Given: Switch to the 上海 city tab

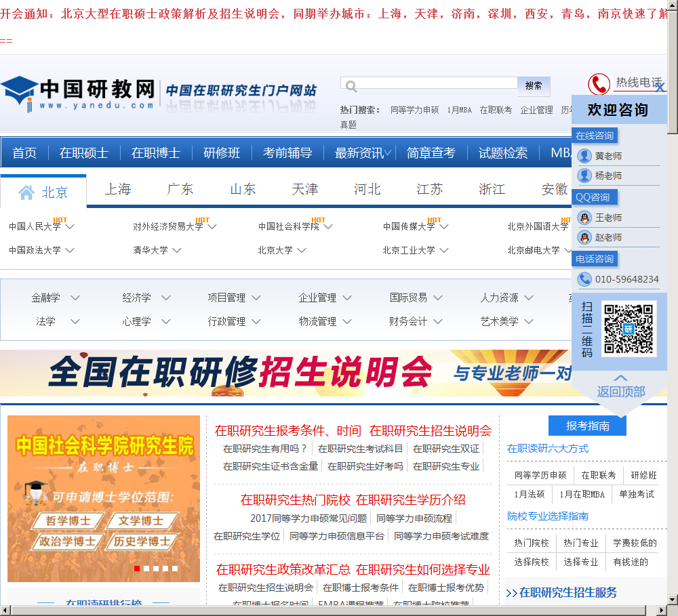Looking at the screenshot, I should click(x=117, y=189).
